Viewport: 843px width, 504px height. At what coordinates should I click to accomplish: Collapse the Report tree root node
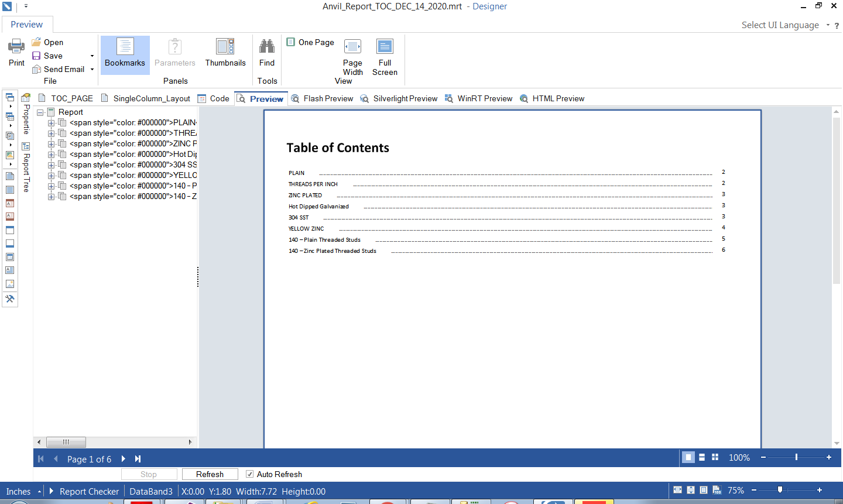(40, 112)
